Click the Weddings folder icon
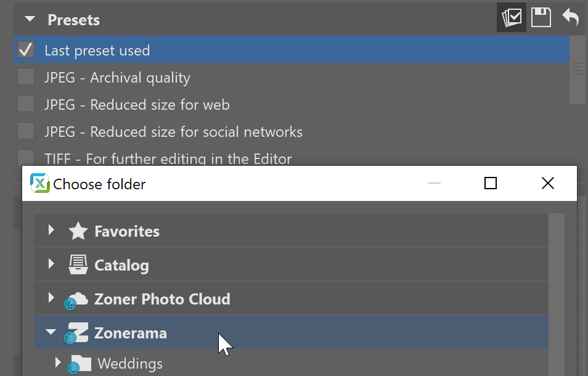 pos(79,364)
